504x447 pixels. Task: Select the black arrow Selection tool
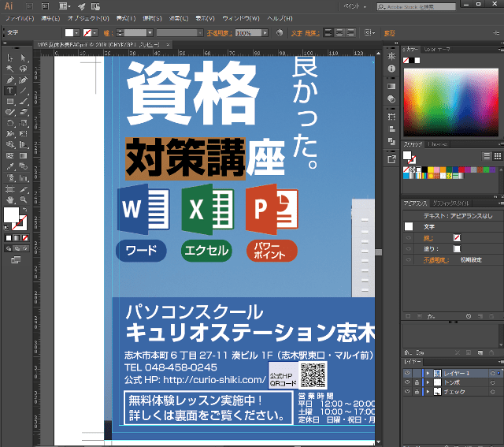pos(10,58)
